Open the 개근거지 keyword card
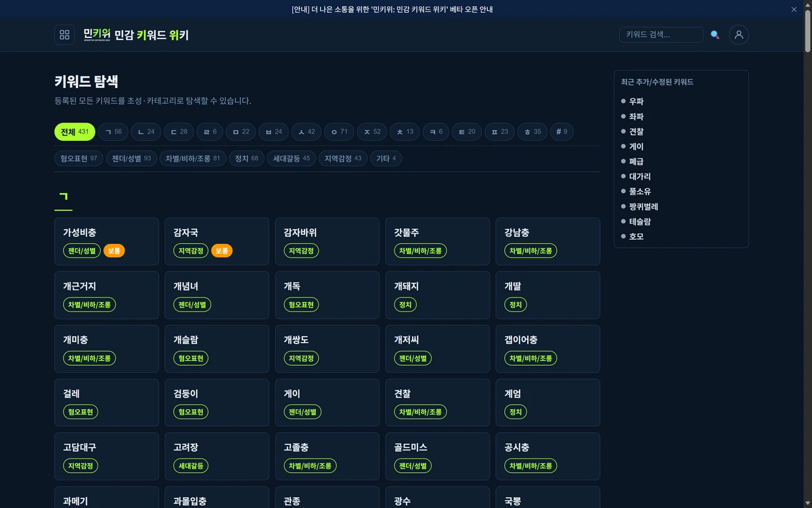Image resolution: width=812 pixels, height=508 pixels. (x=106, y=295)
